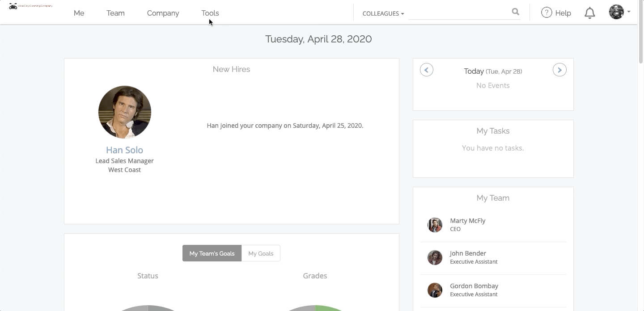
Task: Open the Company menu
Action: click(x=163, y=13)
